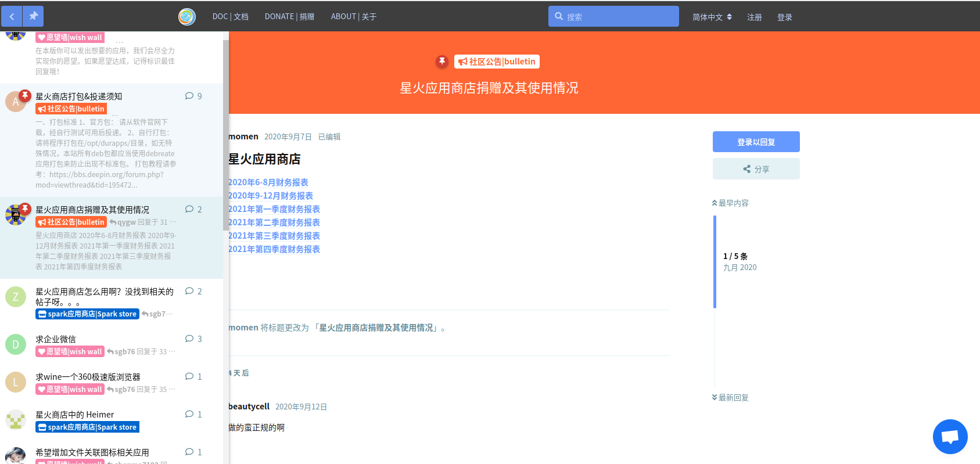
Task: Open the 2020年6-8月财务报表 link
Action: point(268,182)
